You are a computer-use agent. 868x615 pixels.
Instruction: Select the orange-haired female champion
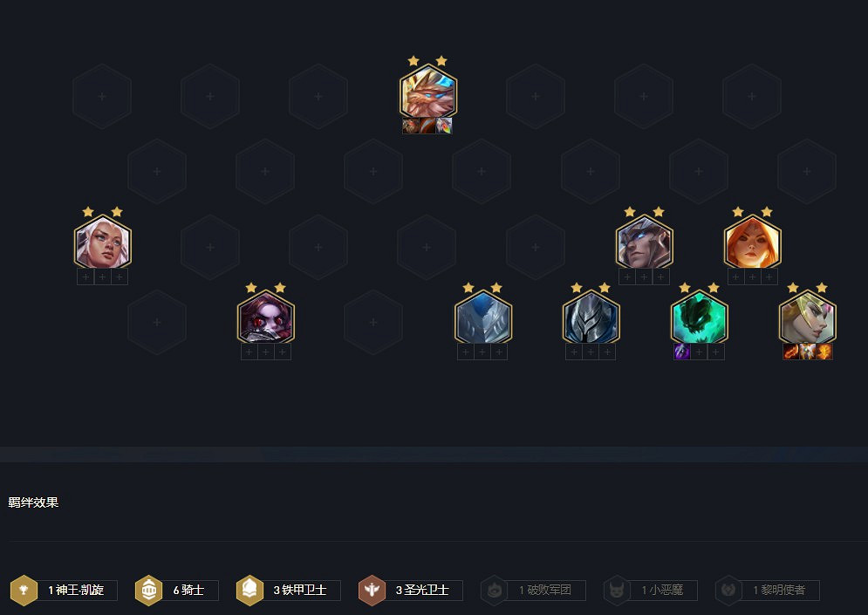click(752, 243)
